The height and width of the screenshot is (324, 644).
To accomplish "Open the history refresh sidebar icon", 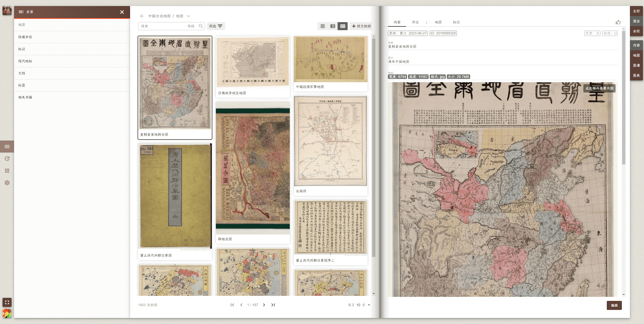I will tap(7, 159).
